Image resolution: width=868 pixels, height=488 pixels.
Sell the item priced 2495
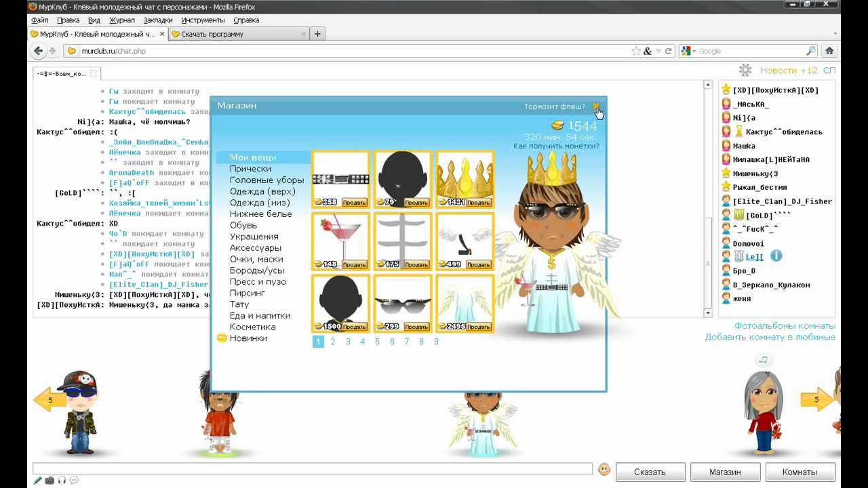coord(478,327)
